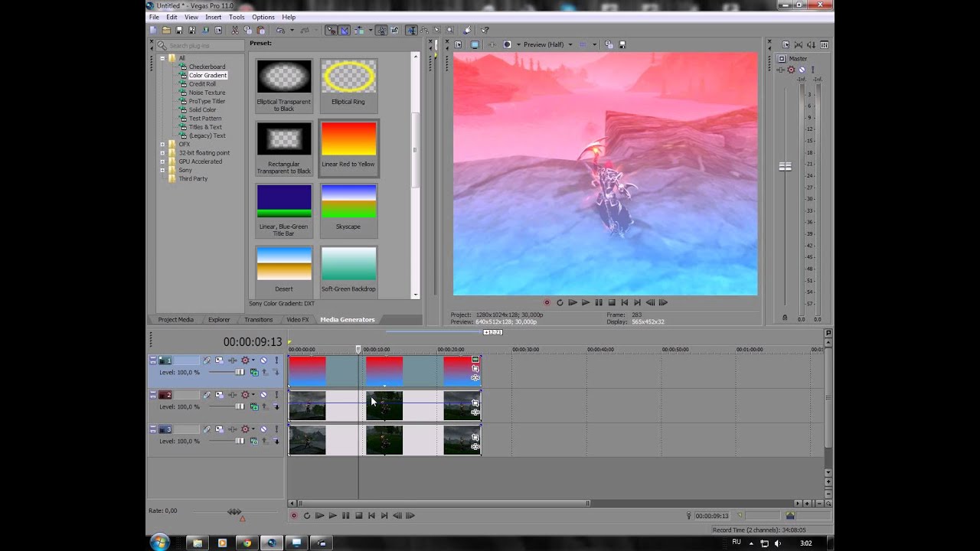Play the video in the preview window
The image size is (980, 551).
click(x=586, y=302)
